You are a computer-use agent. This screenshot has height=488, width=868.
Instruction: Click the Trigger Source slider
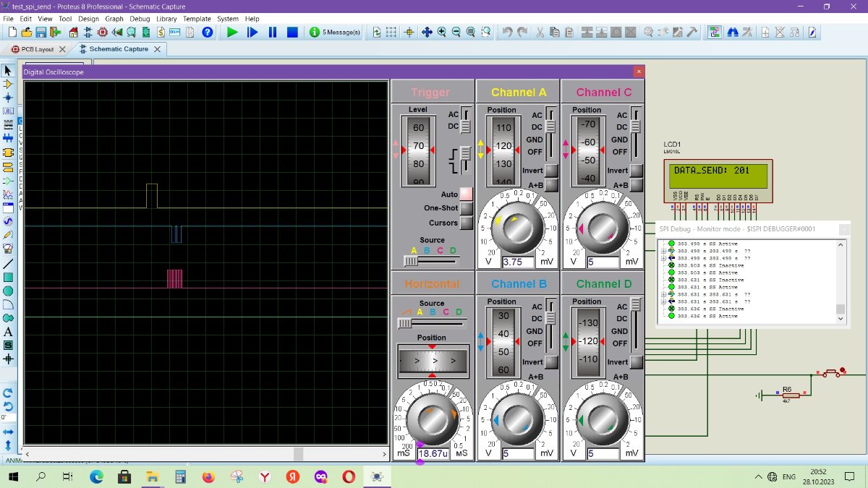[433, 260]
